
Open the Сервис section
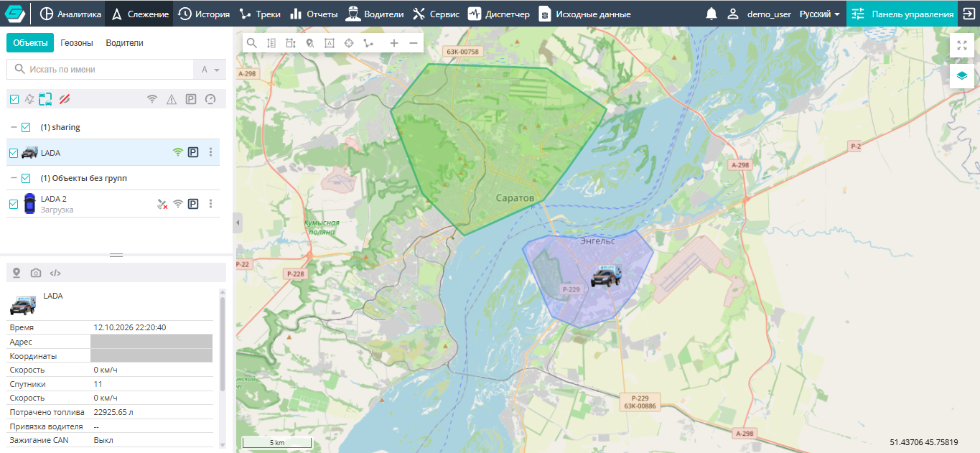click(436, 14)
